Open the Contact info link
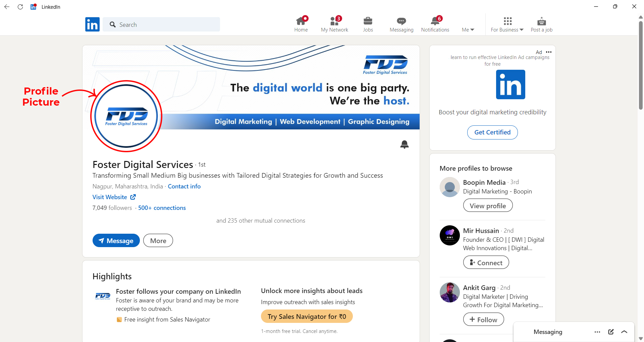The width and height of the screenshot is (644, 342). [x=184, y=186]
